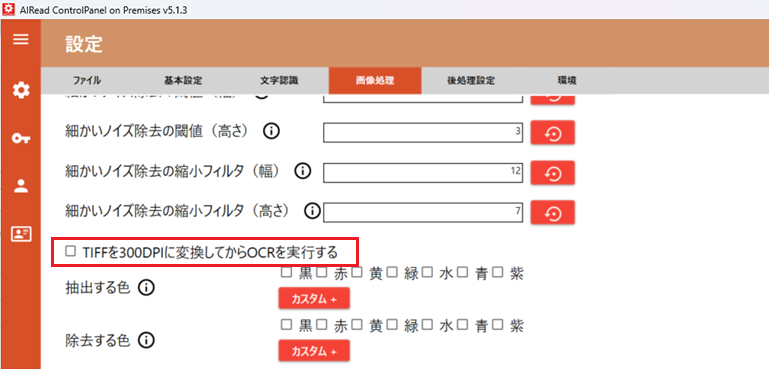This screenshot has height=369, width=769.
Task: Check 青 under 除去する色
Action: (462, 324)
